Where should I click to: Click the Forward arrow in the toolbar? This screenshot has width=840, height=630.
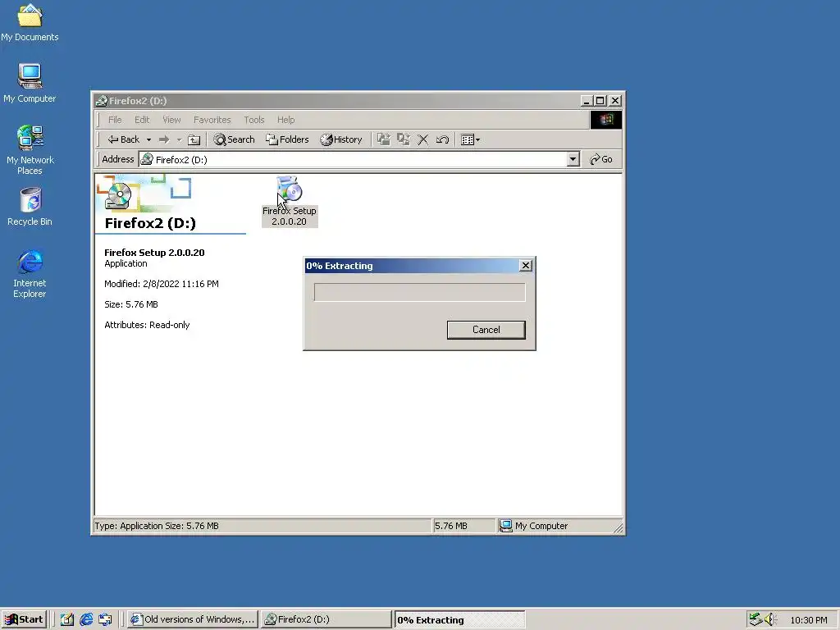click(164, 139)
